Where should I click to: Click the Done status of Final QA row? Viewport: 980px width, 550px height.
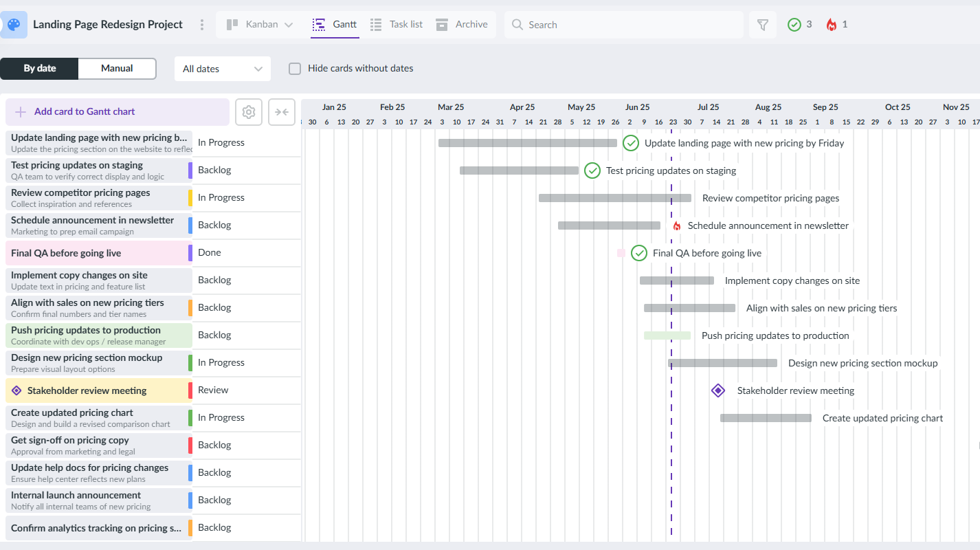point(210,252)
